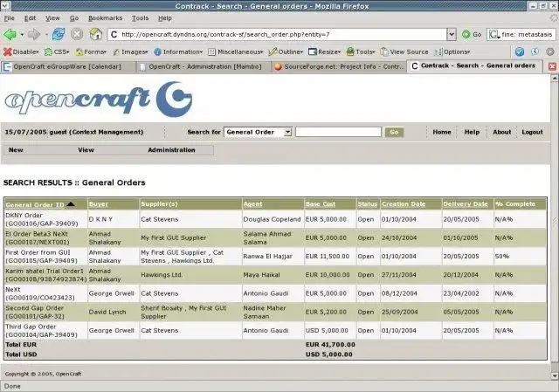559x392 pixels.
Task: Click the Help link in page header
Action: 472,132
